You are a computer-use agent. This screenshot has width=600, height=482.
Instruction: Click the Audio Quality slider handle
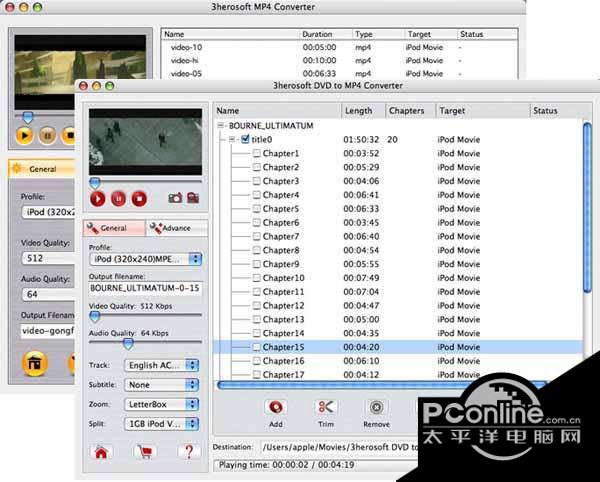(x=128, y=344)
